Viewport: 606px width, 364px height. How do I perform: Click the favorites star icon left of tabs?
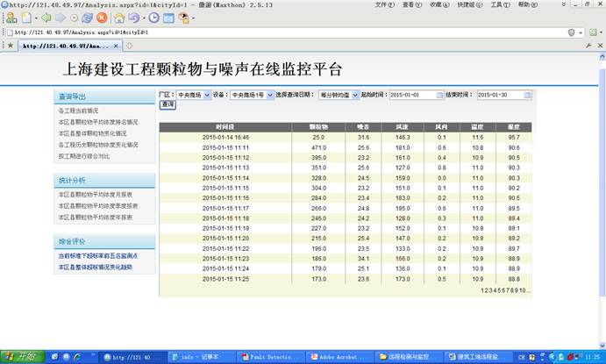[x=10, y=45]
